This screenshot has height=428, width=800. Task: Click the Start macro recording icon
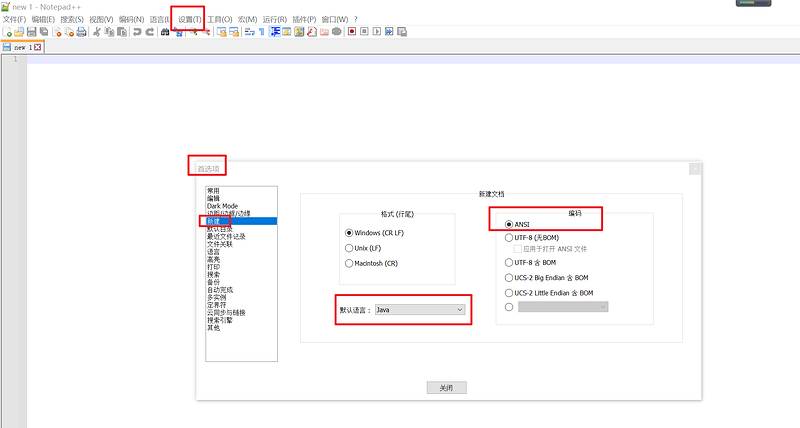pyautogui.click(x=352, y=32)
